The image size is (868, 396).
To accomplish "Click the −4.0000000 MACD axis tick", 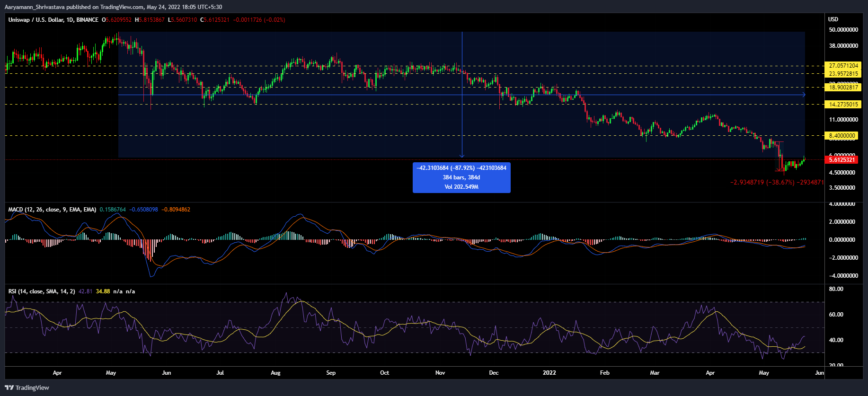I will (842, 276).
